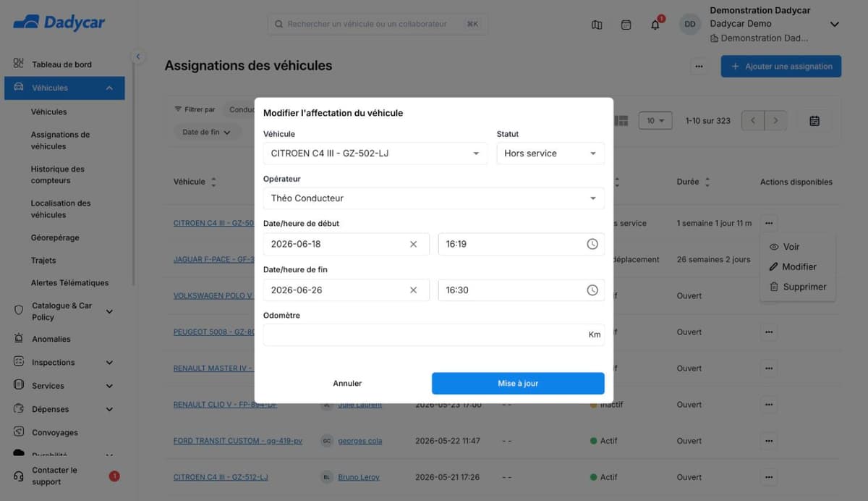Click the Odomètre input field

click(434, 334)
